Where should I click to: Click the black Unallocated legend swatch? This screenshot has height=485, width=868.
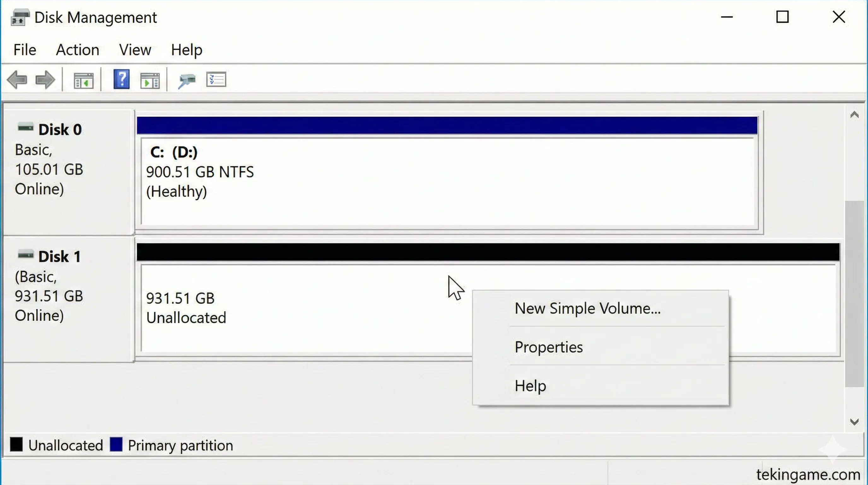point(16,445)
